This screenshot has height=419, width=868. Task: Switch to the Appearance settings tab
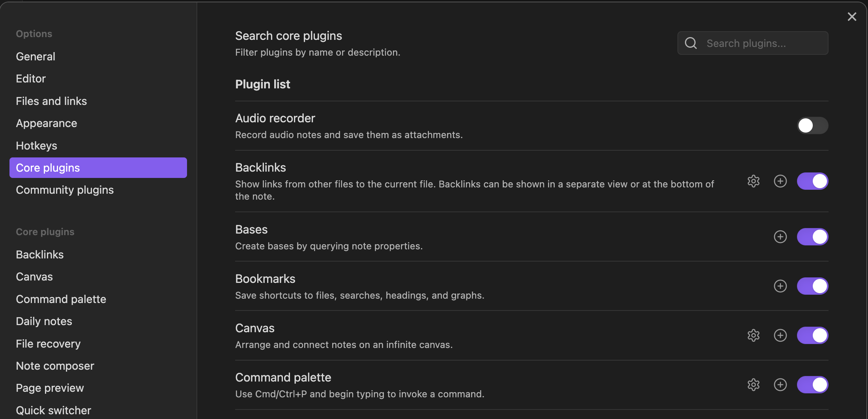point(46,123)
